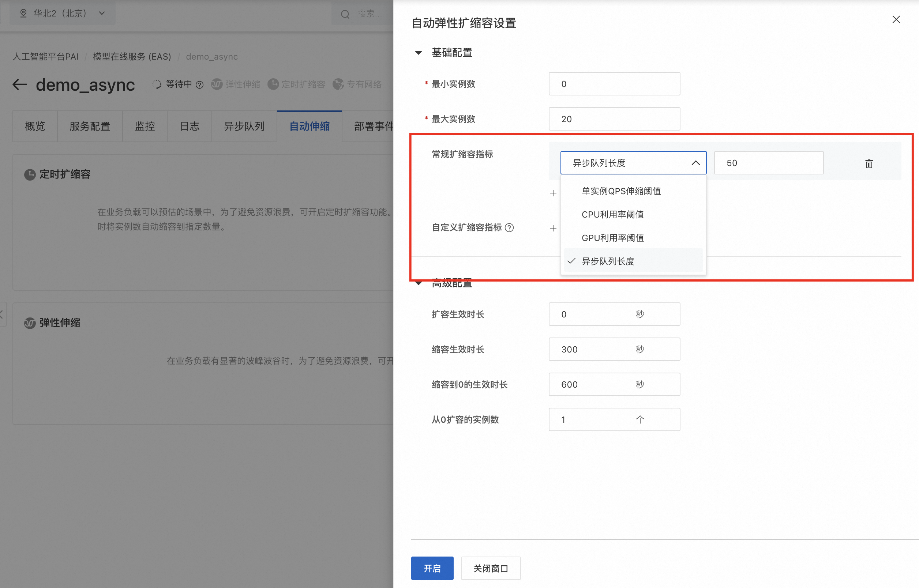Click the 基础配置 section heading

tap(452, 52)
